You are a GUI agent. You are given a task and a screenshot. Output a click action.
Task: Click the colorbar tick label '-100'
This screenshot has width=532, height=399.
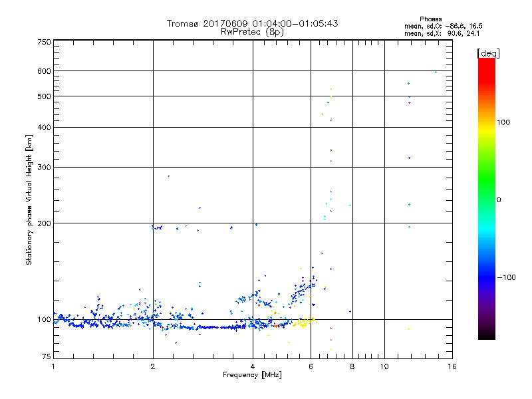507,277
